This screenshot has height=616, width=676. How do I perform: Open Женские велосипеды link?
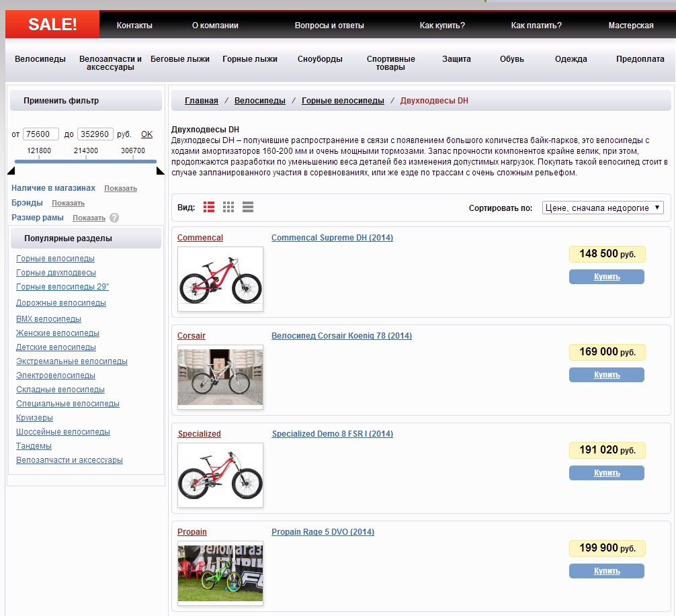[58, 333]
